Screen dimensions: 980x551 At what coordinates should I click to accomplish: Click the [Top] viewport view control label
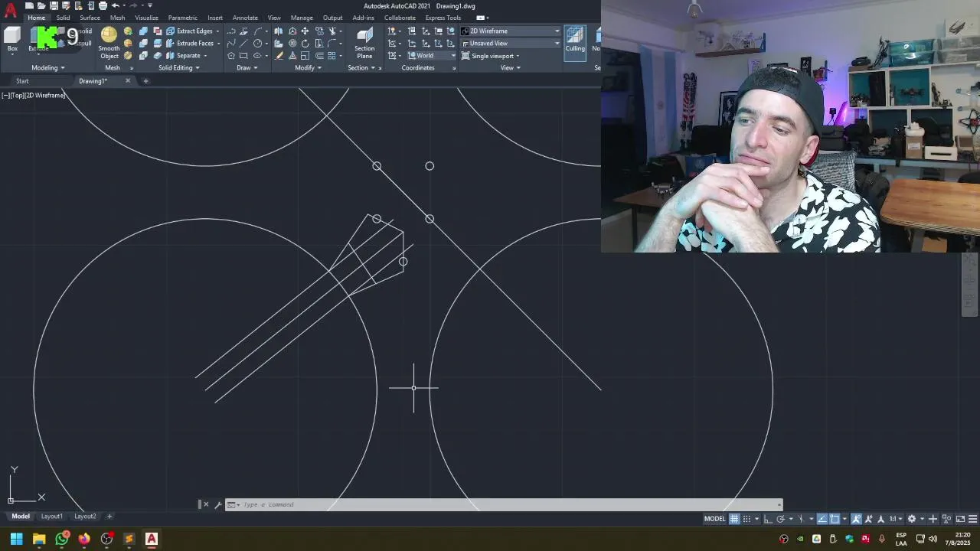coord(16,95)
